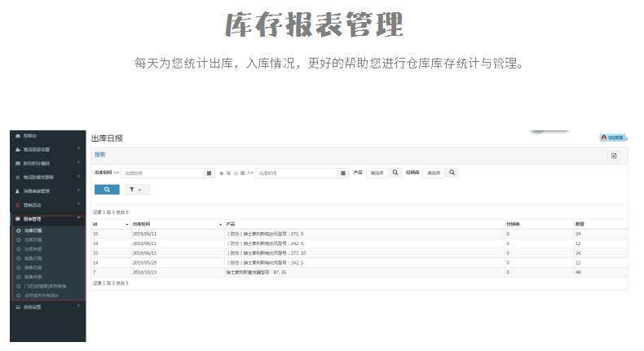Select 销售年报 in the report submenu
The image size is (644, 351).
coord(33,277)
